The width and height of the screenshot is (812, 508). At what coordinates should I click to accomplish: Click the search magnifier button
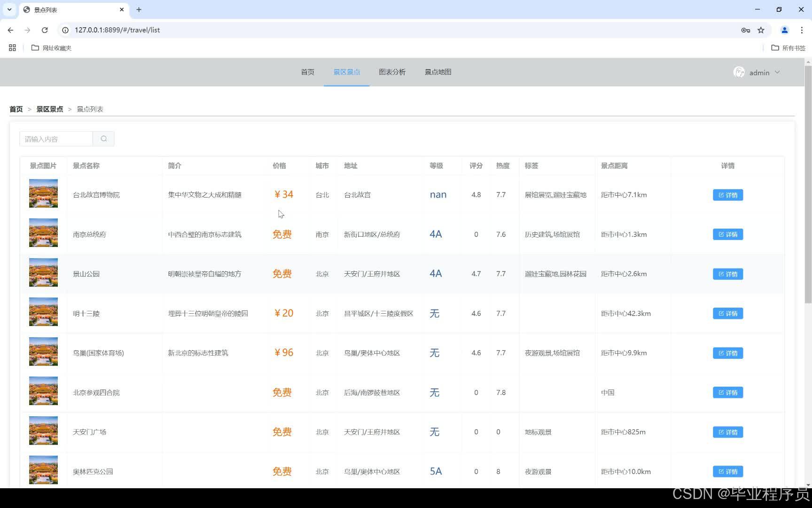(x=103, y=139)
